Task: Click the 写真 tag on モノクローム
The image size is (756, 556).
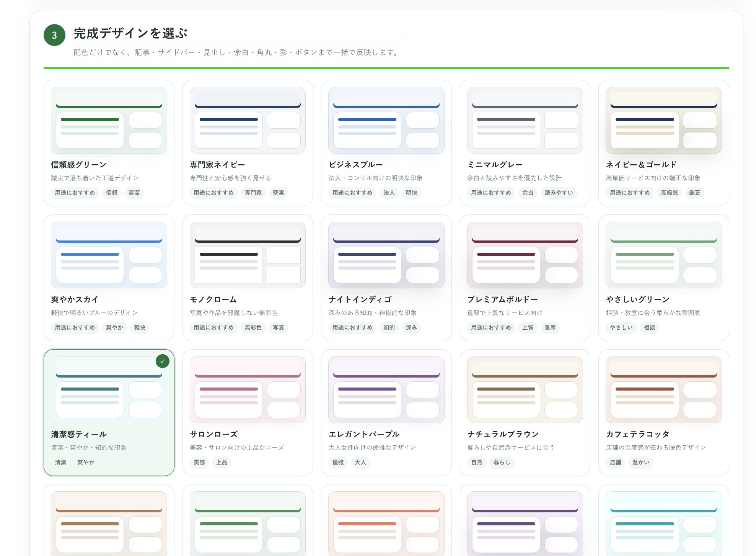Action: click(x=279, y=327)
